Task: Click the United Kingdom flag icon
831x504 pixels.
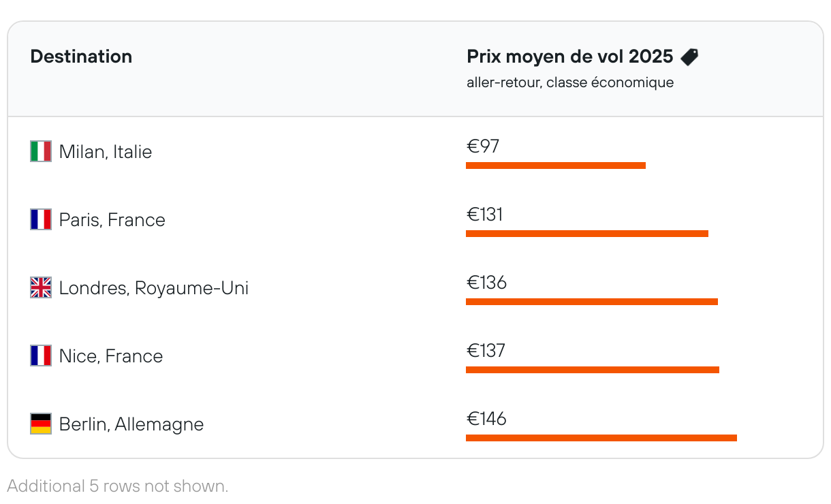Action: 41,287
